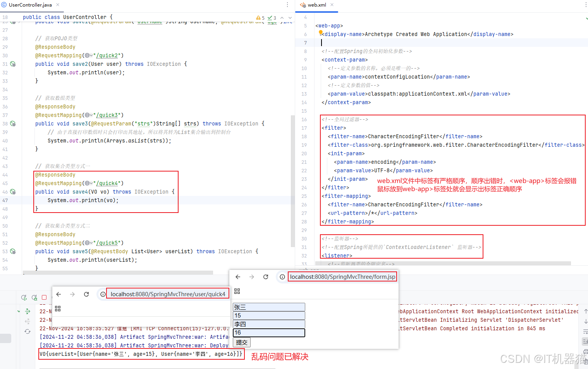Reload the form.jsp browser page
The image size is (588, 369).
(x=266, y=277)
